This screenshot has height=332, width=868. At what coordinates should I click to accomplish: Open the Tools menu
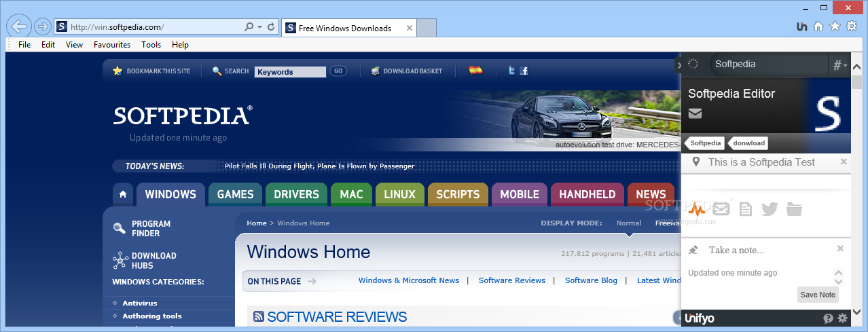click(151, 45)
